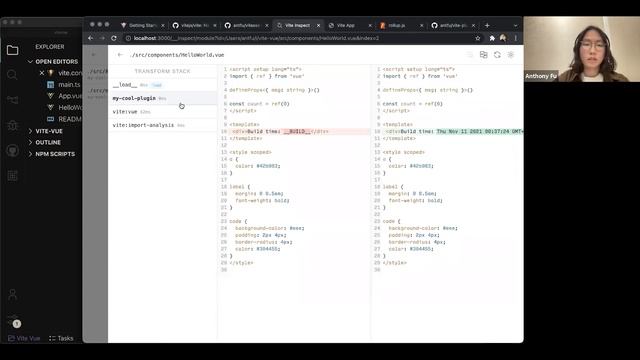Click the TRANSFORM STACK heading
Image resolution: width=640 pixels, height=360 pixels.
coord(162,71)
